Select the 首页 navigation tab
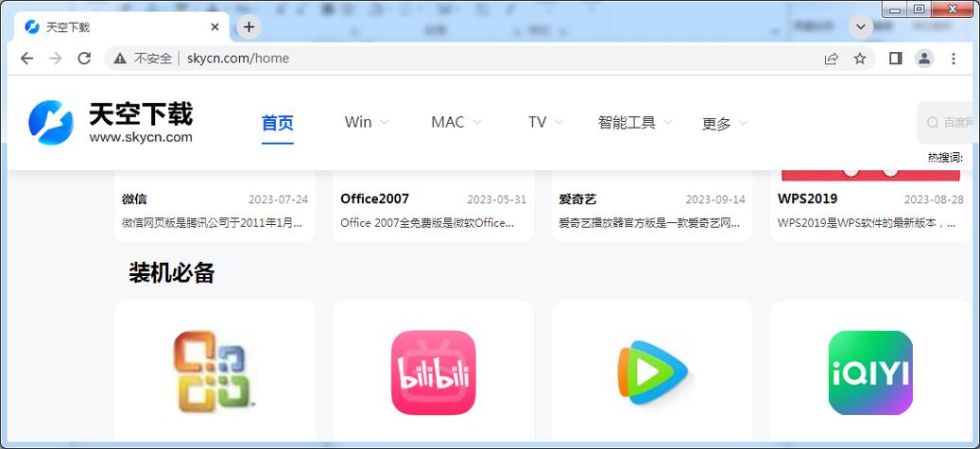980x449 pixels. (x=278, y=123)
